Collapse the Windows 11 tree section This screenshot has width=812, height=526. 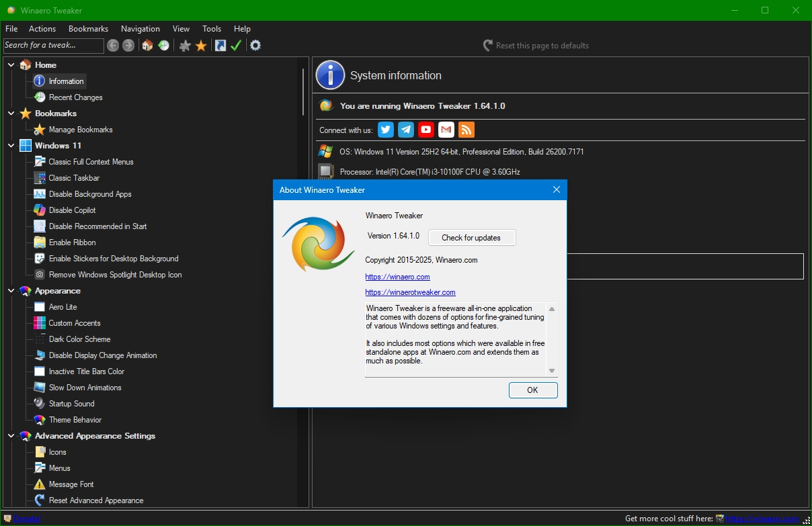[x=11, y=146]
